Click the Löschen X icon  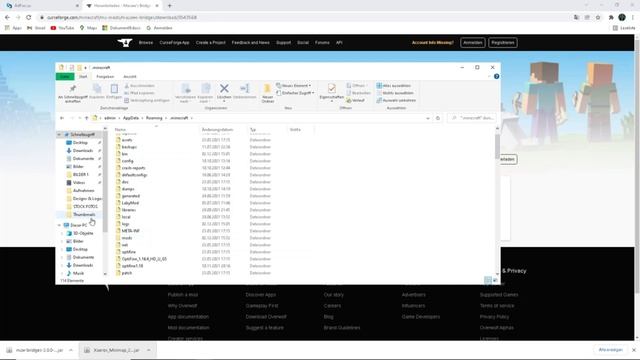(224, 88)
